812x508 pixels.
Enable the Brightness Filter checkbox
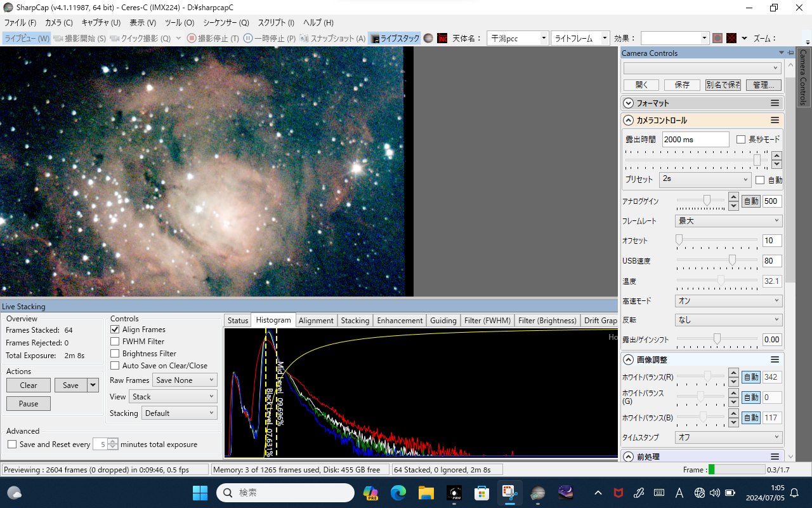tap(115, 354)
